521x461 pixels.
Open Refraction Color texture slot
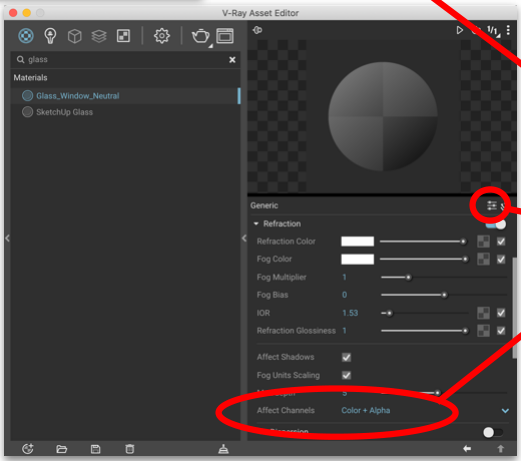pos(483,241)
